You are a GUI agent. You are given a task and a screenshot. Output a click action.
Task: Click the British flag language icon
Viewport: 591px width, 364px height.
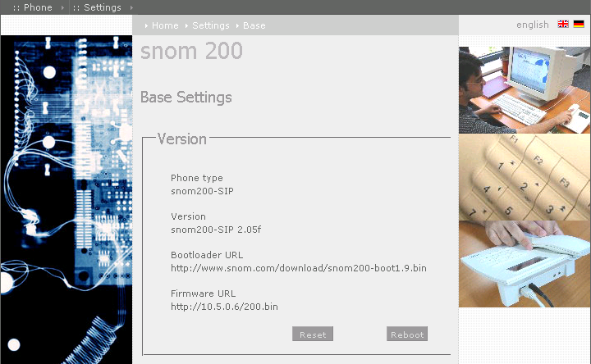[563, 25]
